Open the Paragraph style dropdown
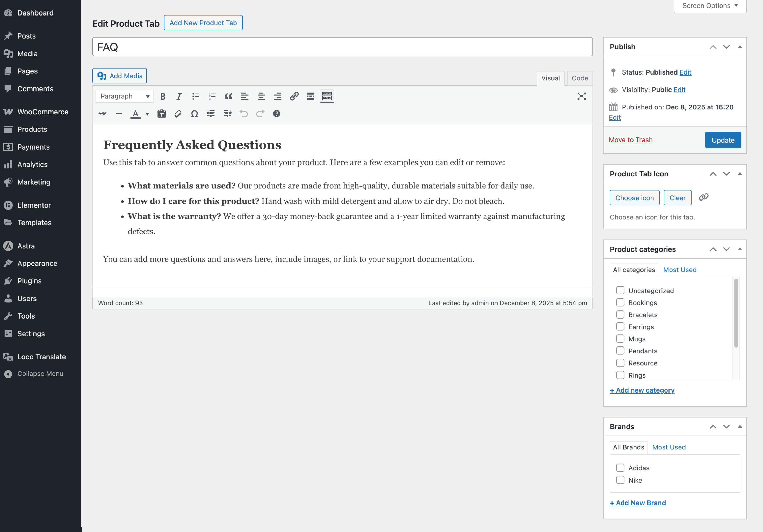The width and height of the screenshot is (763, 532). pos(124,96)
